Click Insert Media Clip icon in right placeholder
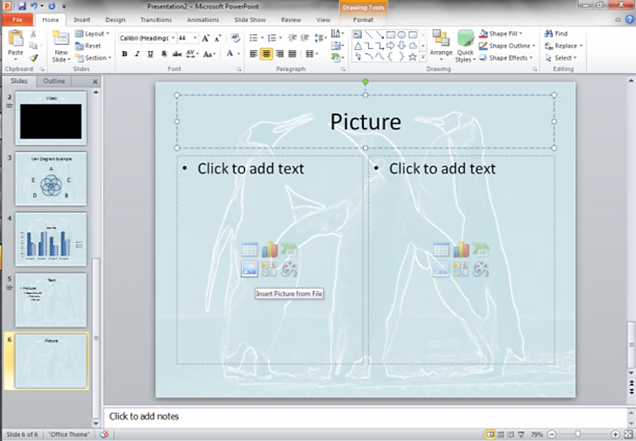The image size is (636, 441). (481, 268)
